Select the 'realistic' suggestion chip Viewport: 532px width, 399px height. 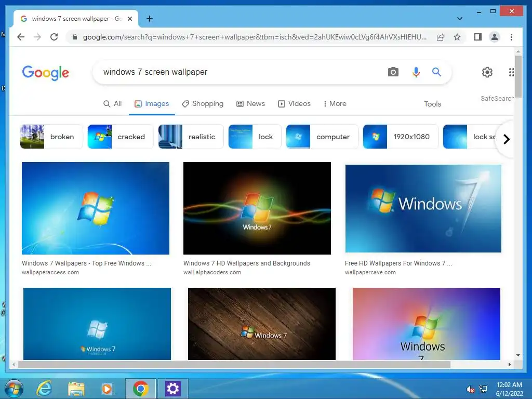(191, 137)
